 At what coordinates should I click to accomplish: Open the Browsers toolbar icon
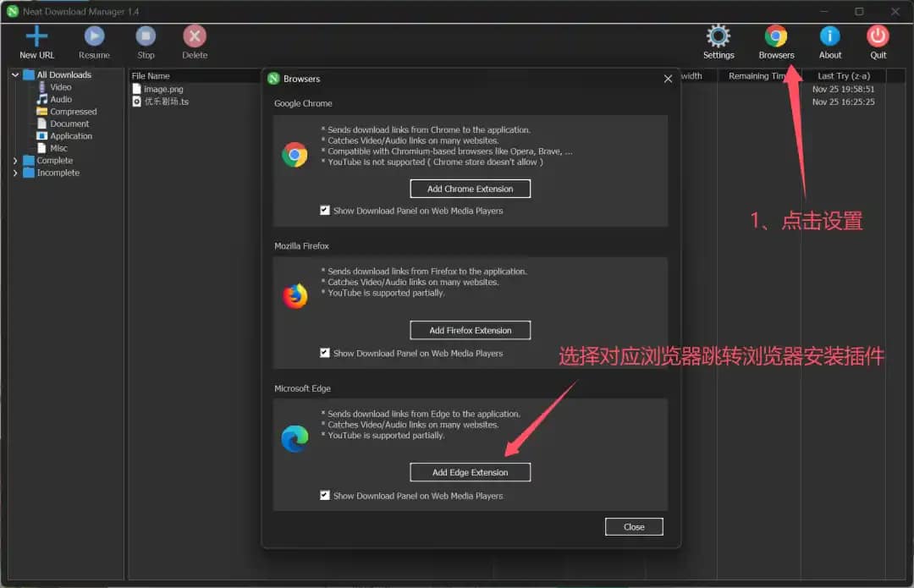(776, 36)
